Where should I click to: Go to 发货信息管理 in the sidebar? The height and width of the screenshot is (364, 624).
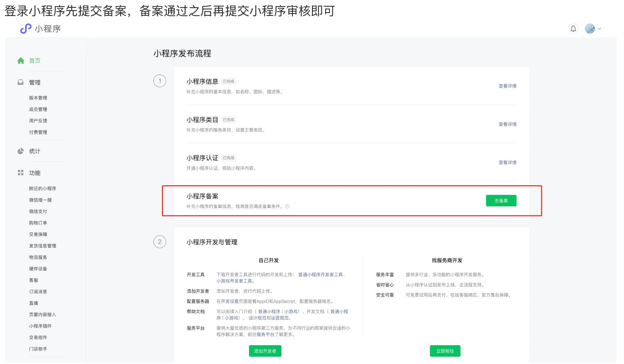[x=43, y=246]
